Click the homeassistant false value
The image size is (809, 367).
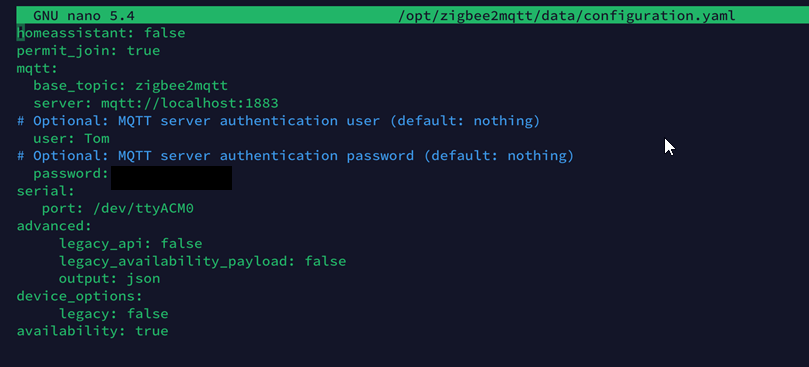point(165,34)
